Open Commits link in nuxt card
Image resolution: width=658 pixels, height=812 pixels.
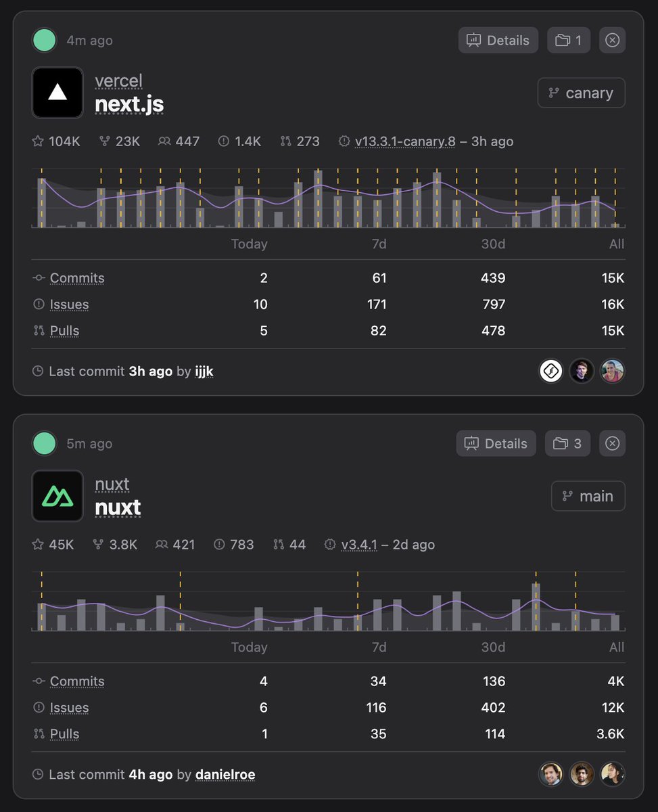[77, 681]
